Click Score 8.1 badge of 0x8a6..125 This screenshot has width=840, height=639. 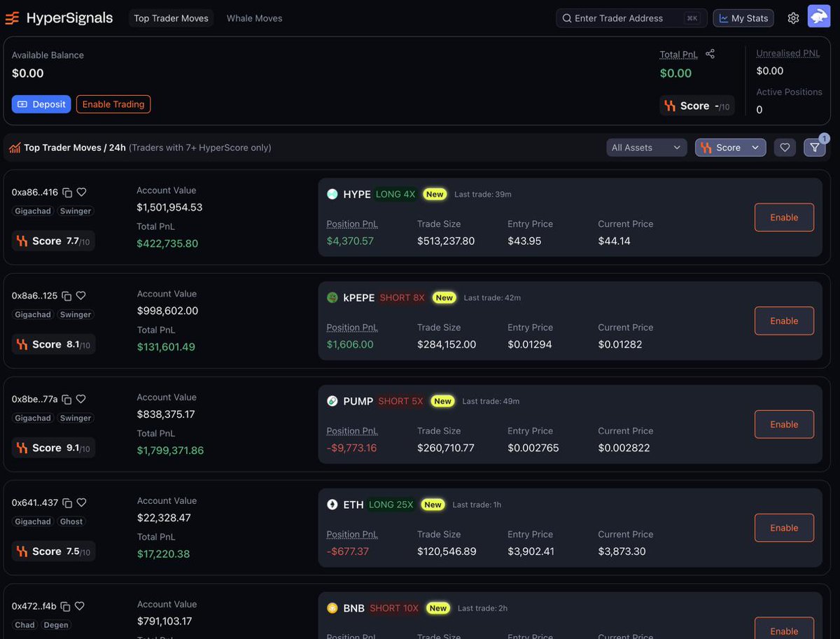(54, 344)
